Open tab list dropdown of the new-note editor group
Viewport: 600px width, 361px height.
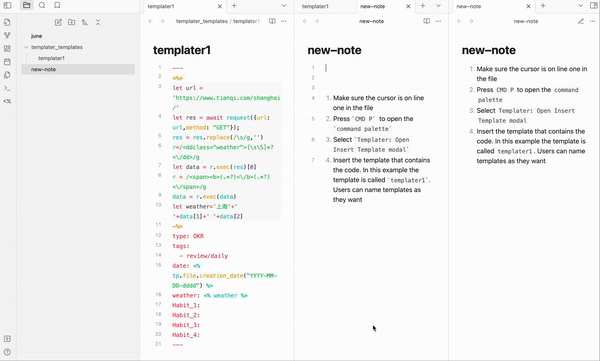pyautogui.click(x=439, y=6)
